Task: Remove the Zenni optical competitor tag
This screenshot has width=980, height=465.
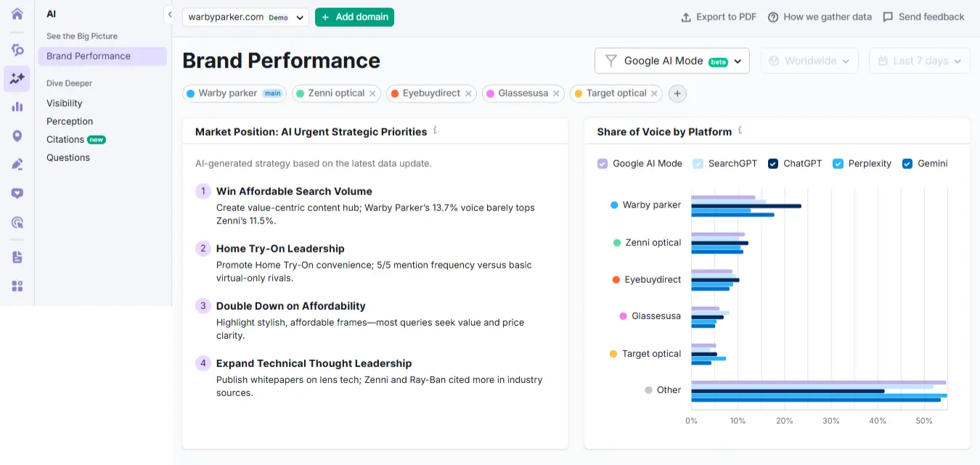Action: (373, 93)
